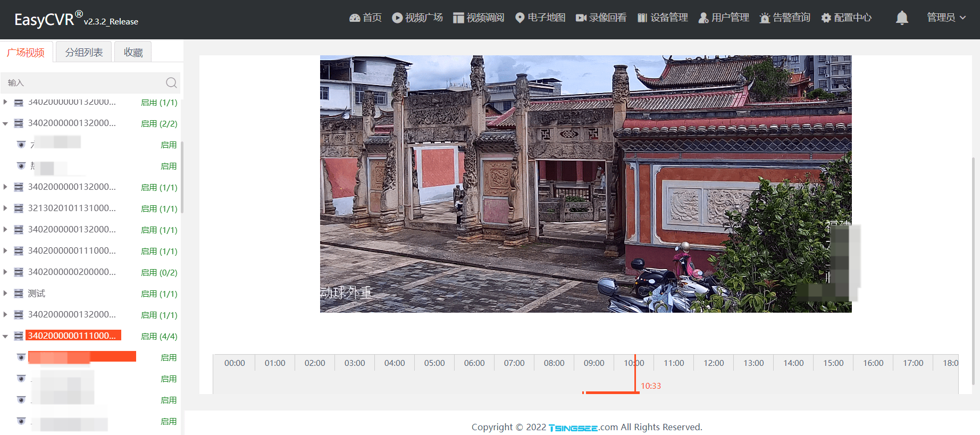This screenshot has height=435, width=980.
Task: Click the video playback preview
Action: (x=585, y=184)
